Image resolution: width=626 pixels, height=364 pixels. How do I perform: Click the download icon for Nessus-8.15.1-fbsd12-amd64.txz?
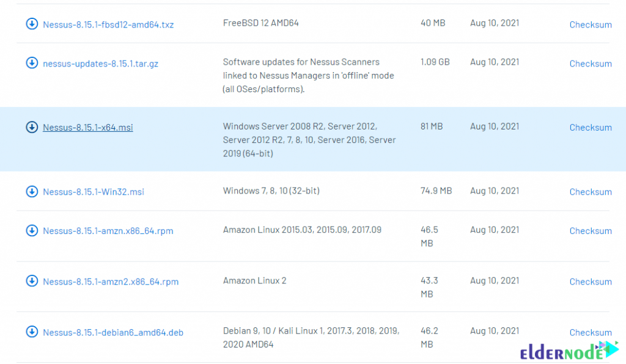[x=31, y=24]
